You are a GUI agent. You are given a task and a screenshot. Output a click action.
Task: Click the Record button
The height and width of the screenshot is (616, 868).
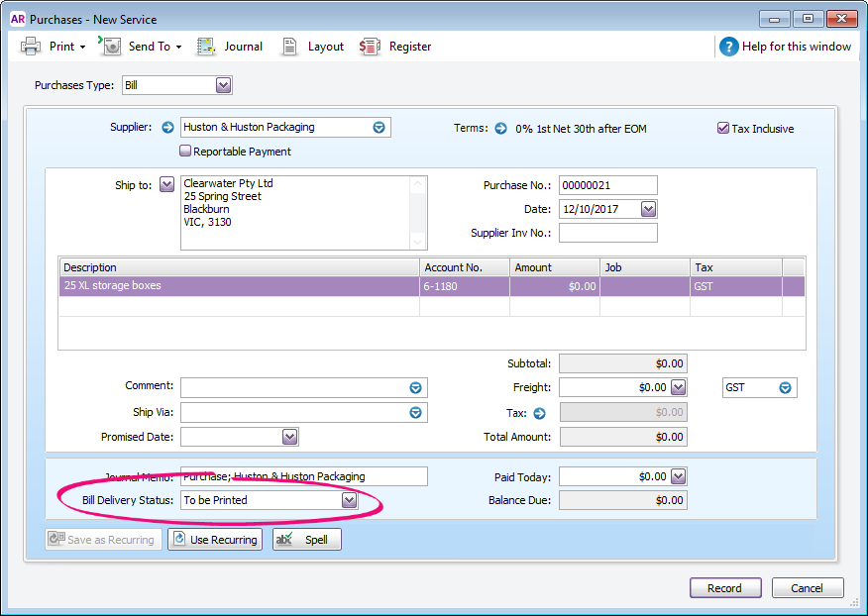tap(724, 588)
